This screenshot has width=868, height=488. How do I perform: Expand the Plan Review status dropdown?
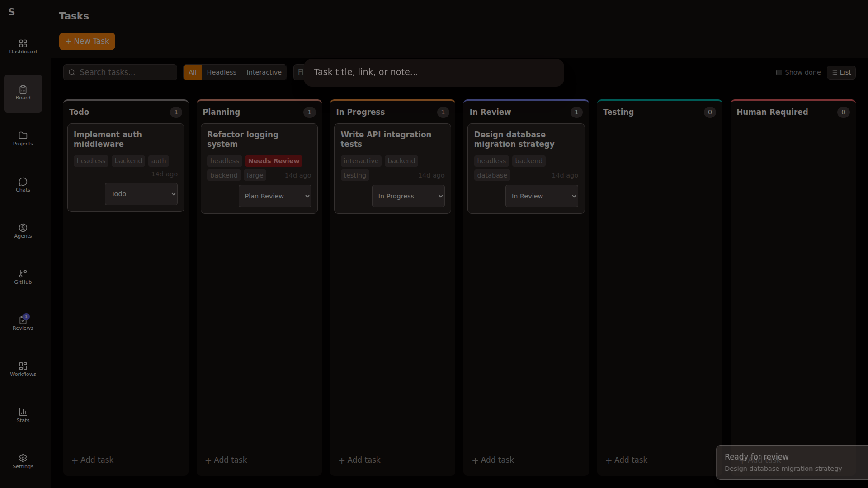275,196
